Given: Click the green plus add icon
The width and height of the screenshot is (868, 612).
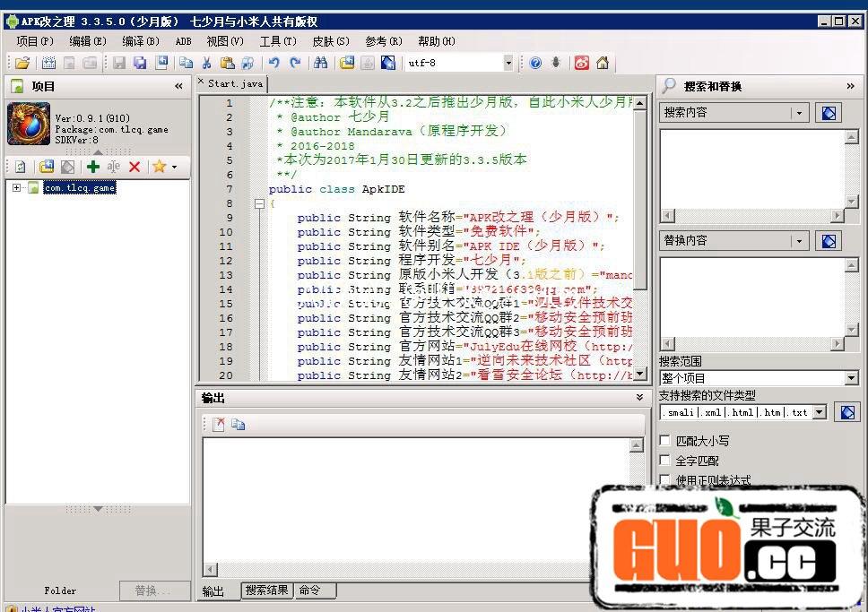Looking at the screenshot, I should [x=92, y=167].
